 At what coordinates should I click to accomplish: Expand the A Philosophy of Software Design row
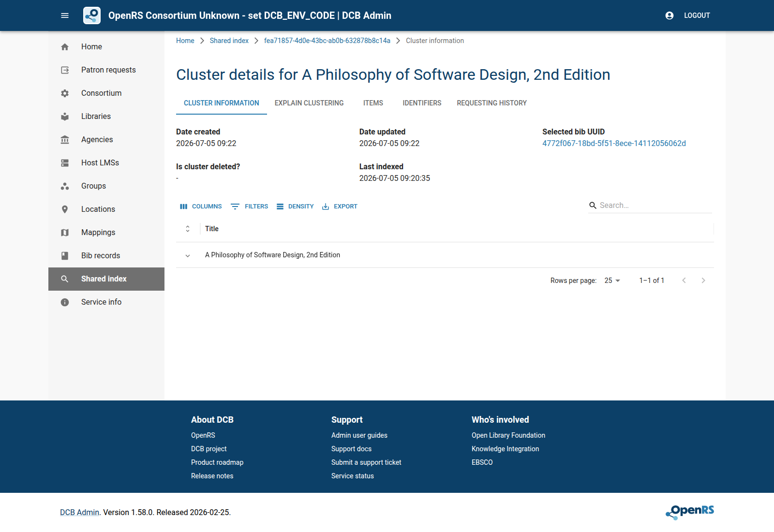point(188,255)
